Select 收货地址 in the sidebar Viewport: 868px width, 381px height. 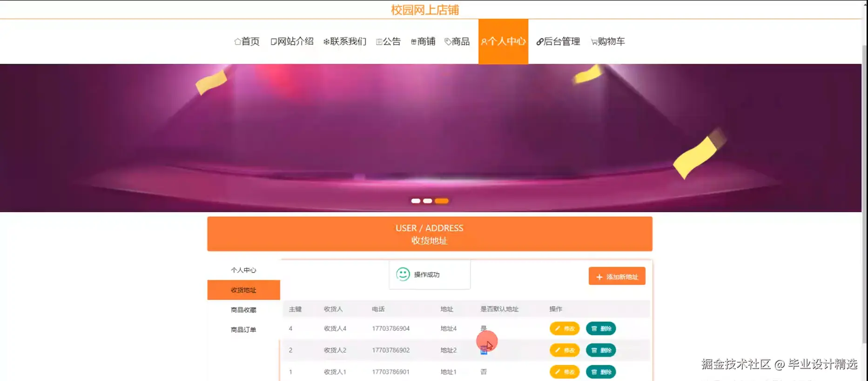(243, 290)
